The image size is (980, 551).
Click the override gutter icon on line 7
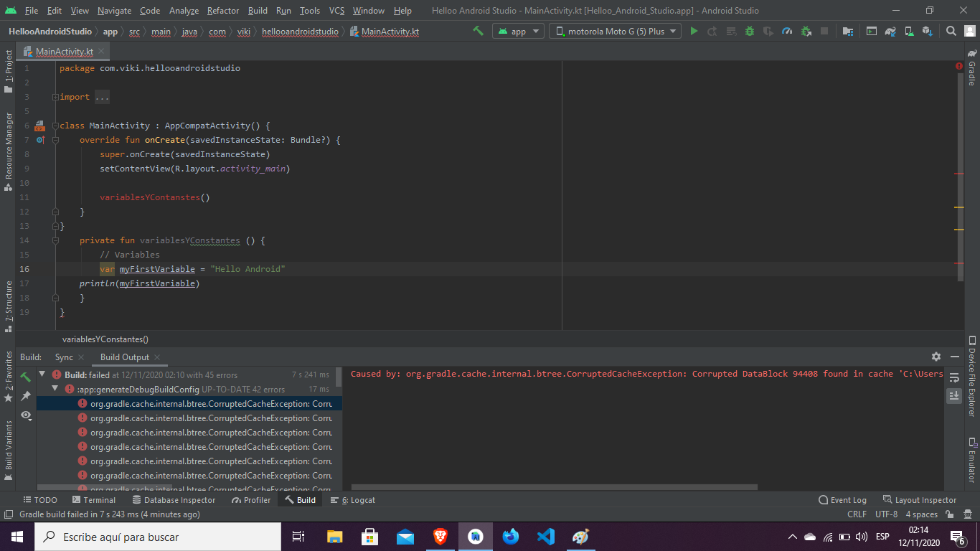click(40, 140)
